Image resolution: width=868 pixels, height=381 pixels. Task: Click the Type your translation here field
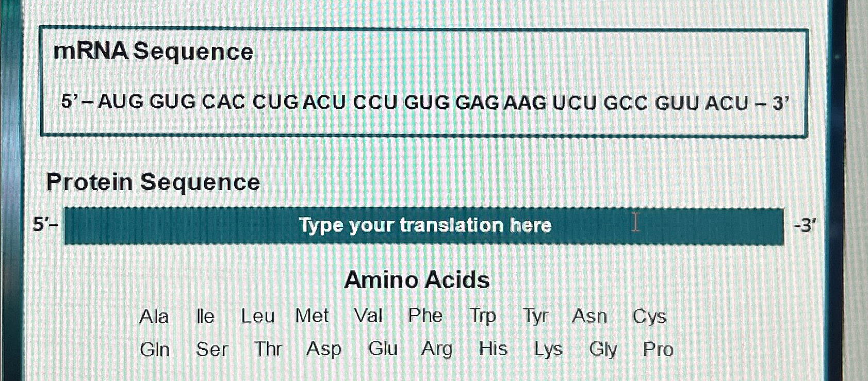pos(424,225)
